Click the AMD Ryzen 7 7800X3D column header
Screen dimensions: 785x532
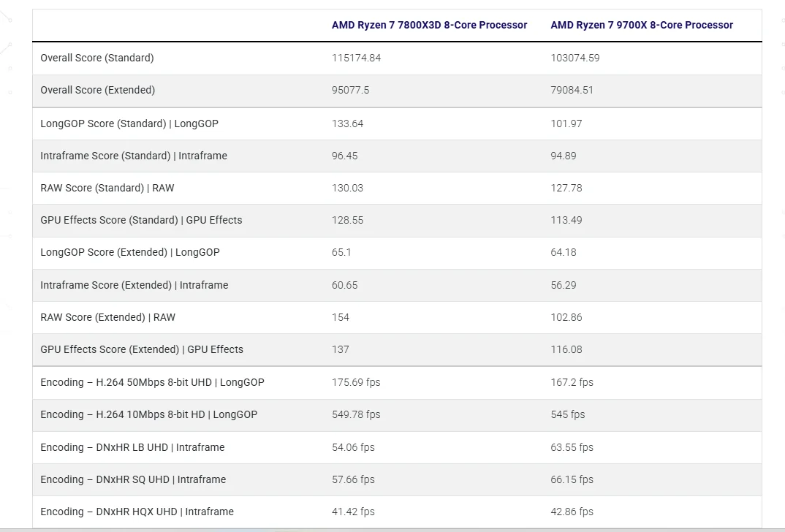429,25
